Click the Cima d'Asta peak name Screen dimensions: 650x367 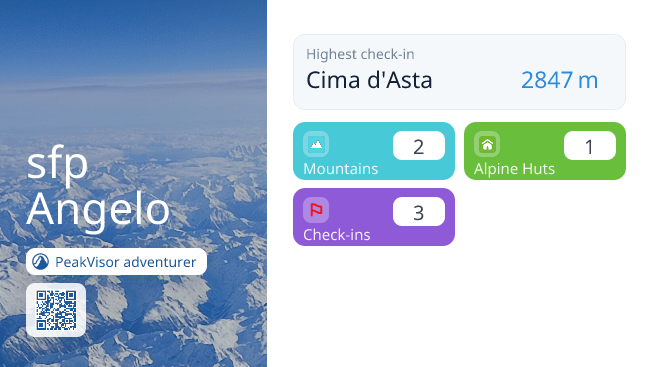[x=369, y=80]
